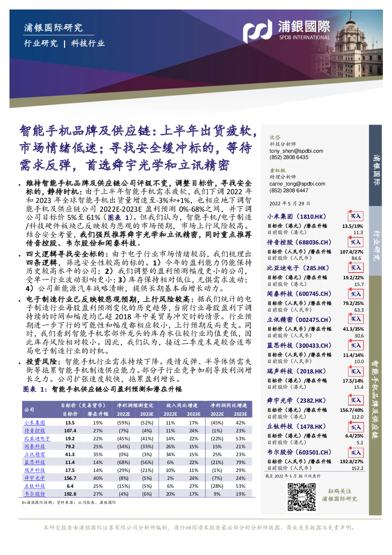Click the 买入 rating box beside 立讯精密（002475.CH）
Image resolution: width=392 pixels, height=555 pixels.
coord(355,319)
